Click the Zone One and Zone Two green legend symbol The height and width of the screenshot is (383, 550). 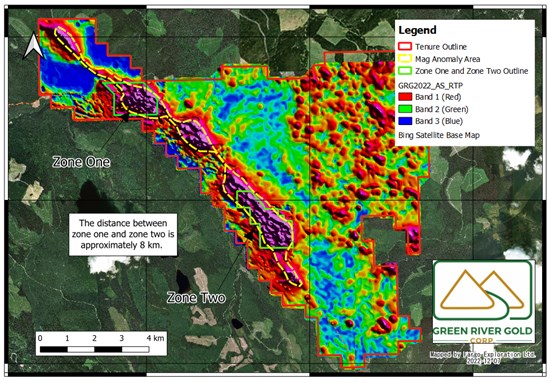coord(405,70)
